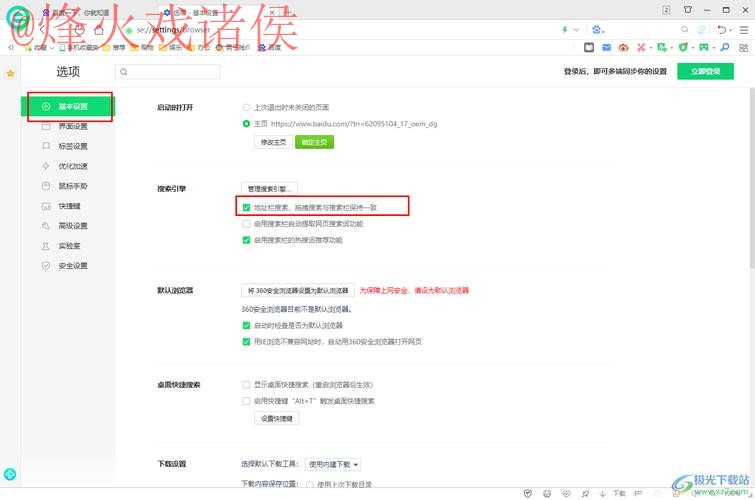The width and height of the screenshot is (755, 500).
Task: Open the 基本设置 settings section
Action: point(68,106)
